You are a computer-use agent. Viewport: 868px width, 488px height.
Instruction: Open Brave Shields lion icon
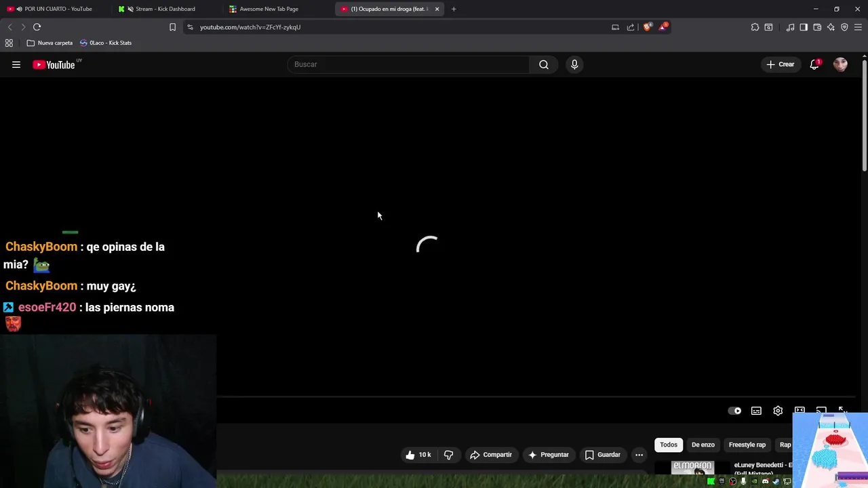coord(647,27)
